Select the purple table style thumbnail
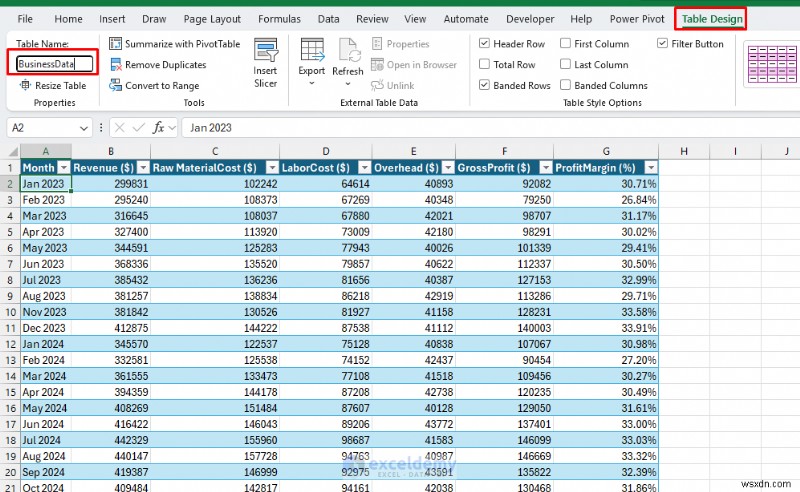Screen dimensions: 800x492 771,65
